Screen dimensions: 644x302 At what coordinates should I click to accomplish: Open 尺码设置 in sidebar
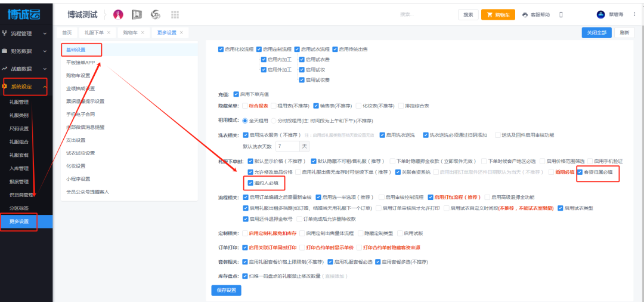coord(19,128)
